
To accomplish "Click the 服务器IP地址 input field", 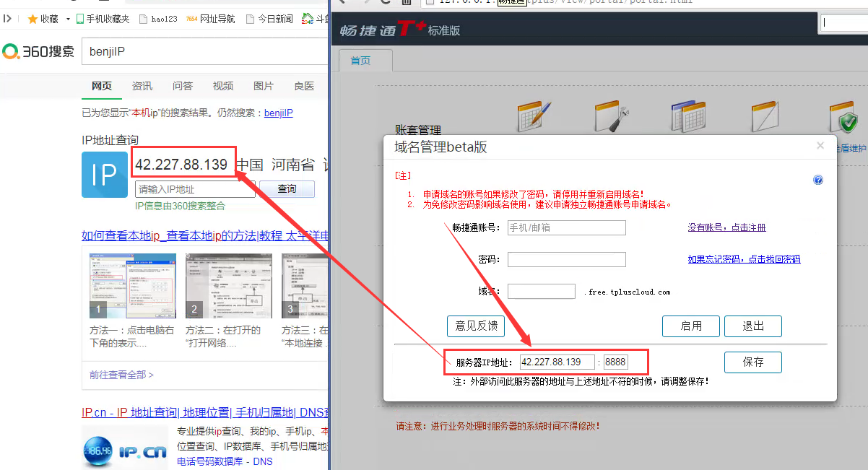I will 557,362.
